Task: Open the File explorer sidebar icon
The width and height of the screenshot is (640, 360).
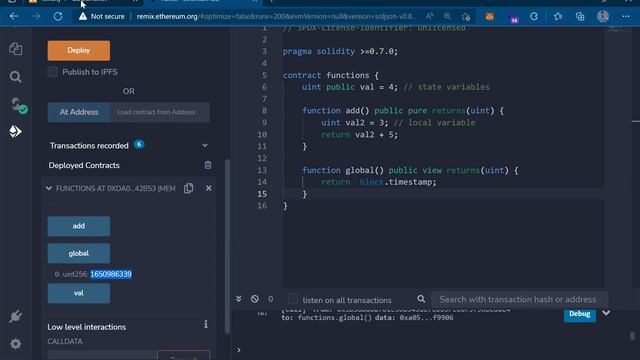Action: tap(16, 49)
